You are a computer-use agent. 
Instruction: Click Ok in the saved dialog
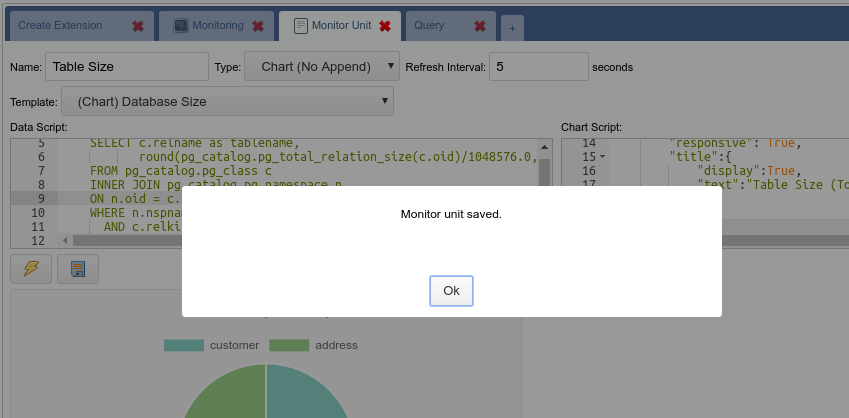(451, 290)
